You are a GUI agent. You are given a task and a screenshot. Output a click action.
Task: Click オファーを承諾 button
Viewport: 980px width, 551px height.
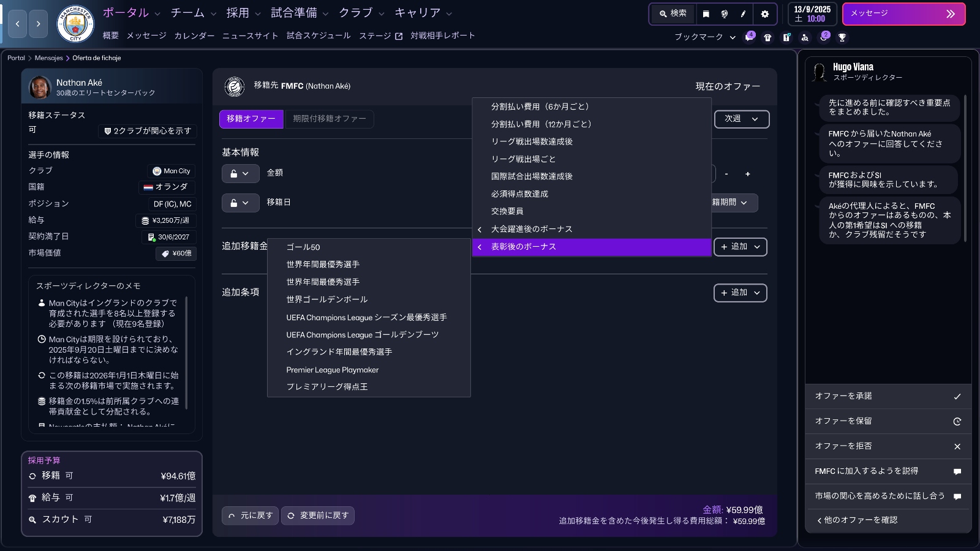pyautogui.click(x=888, y=396)
